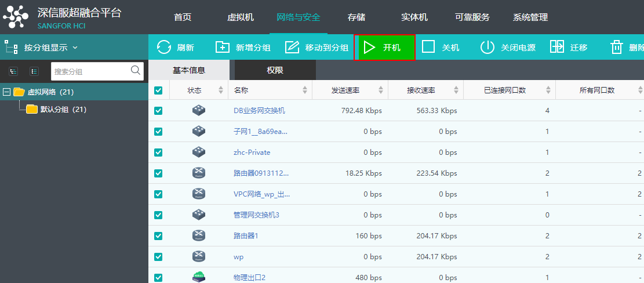Click physical port icon for 物理出口2
The image size is (644, 283).
pyautogui.click(x=199, y=277)
